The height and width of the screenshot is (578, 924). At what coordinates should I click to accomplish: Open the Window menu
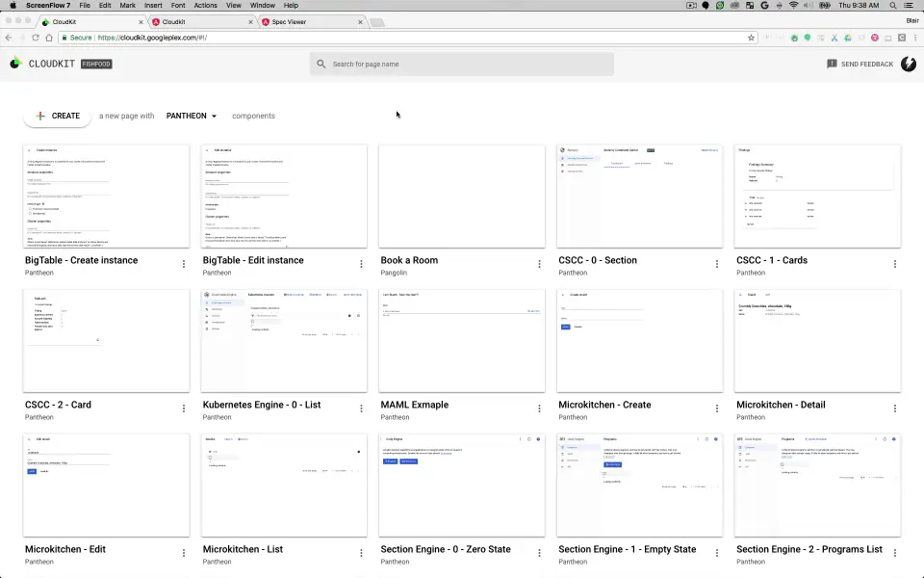point(262,6)
